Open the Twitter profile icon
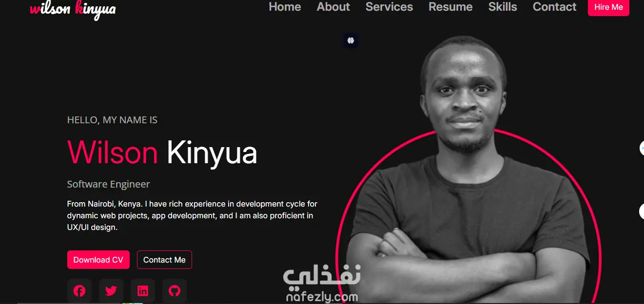The image size is (644, 304). coord(111,291)
